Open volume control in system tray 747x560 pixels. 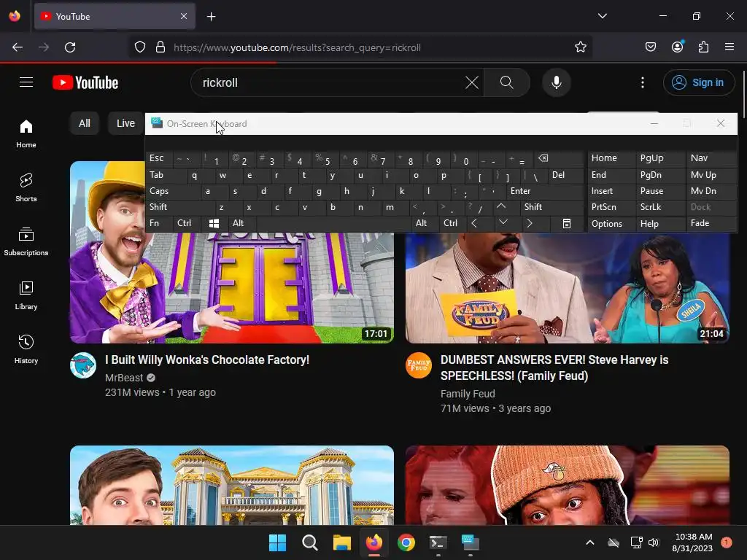pos(654,542)
